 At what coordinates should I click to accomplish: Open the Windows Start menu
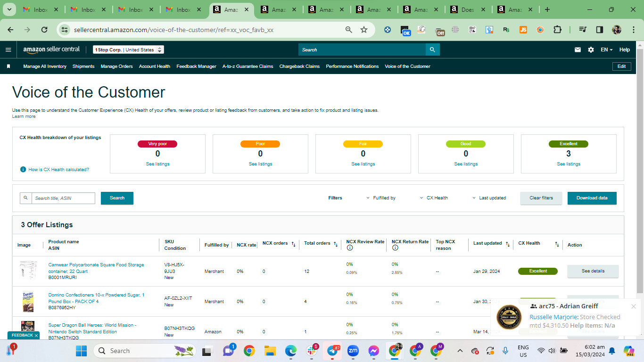[x=82, y=351]
